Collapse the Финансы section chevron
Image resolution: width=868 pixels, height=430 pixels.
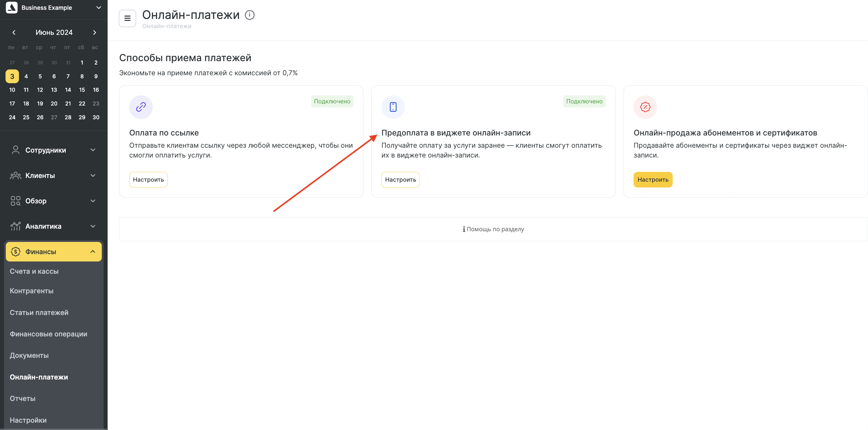coord(93,252)
